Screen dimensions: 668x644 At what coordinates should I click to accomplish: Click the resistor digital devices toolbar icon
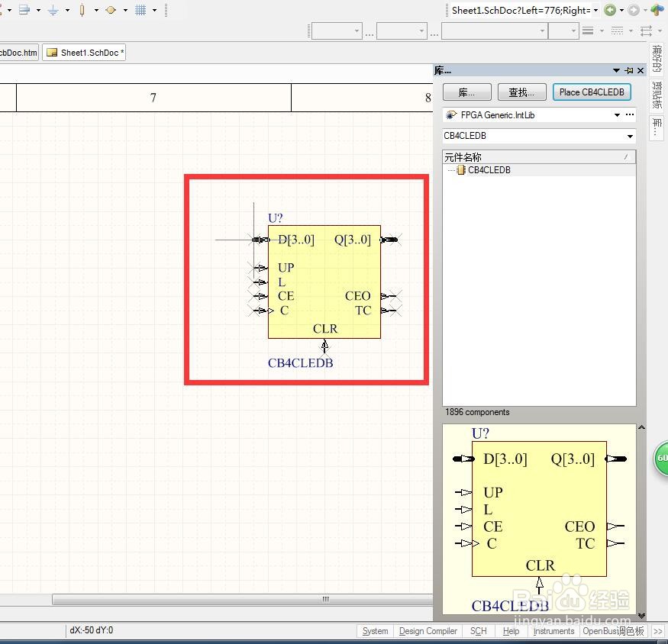click(x=82, y=10)
